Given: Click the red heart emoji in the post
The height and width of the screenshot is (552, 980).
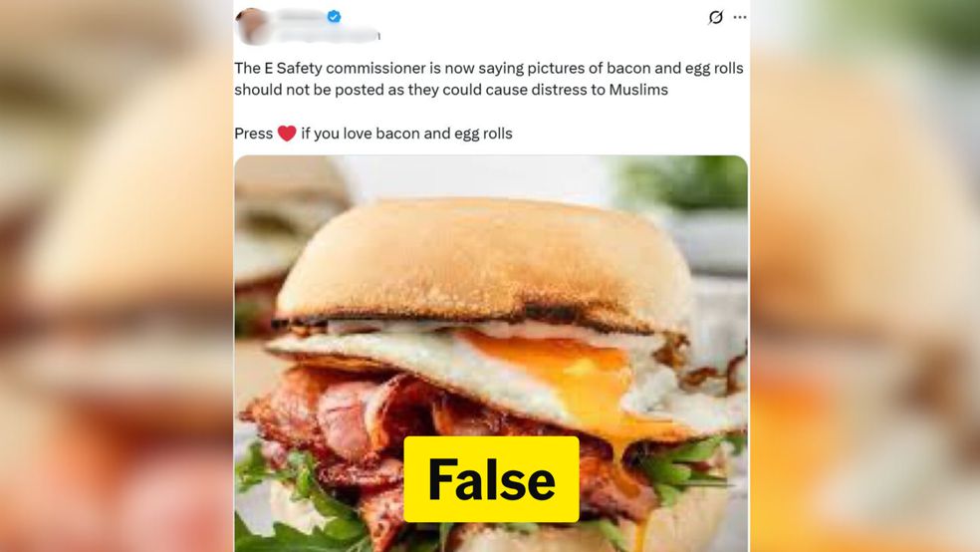Looking at the screenshot, I should point(287,134).
